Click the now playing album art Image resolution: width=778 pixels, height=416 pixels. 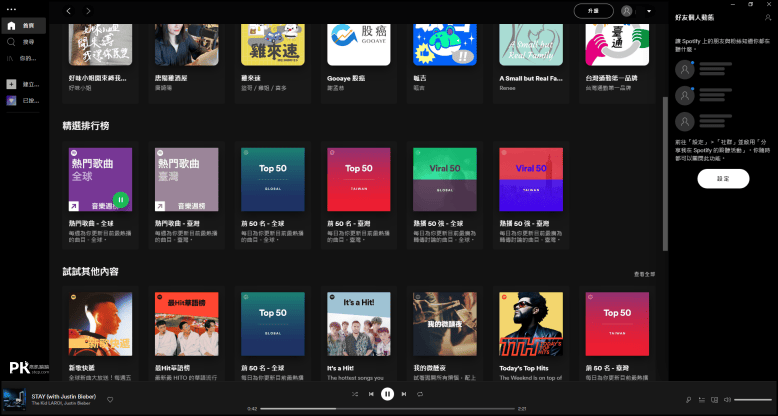tap(14, 399)
